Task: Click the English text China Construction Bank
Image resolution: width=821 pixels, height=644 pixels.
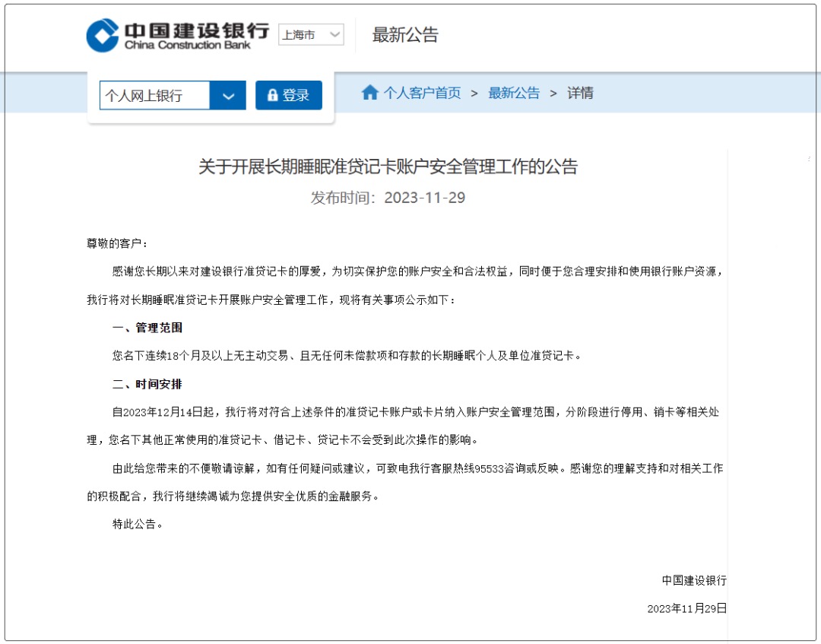Action: [186, 44]
